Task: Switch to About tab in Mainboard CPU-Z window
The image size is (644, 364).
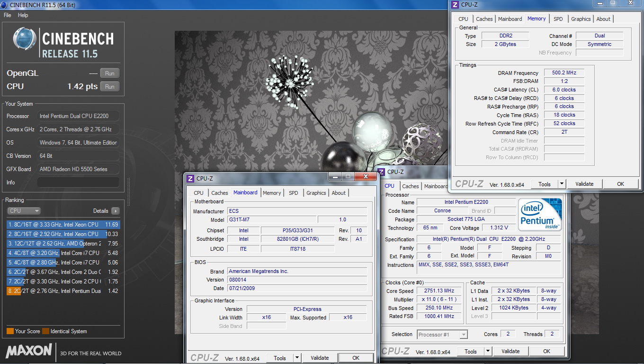Action: click(339, 193)
